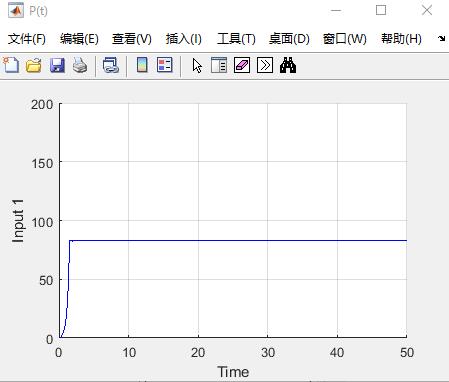Click the Link Plot icon

[x=111, y=65]
